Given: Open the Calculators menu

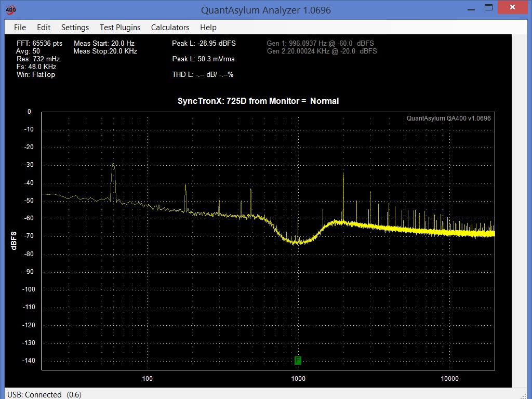Looking at the screenshot, I should [170, 28].
